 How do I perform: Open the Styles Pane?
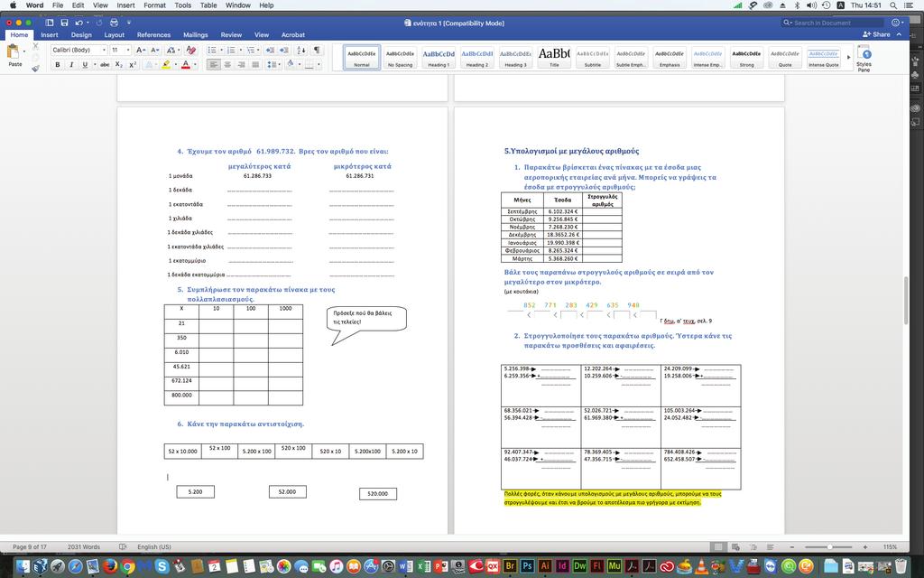864,58
